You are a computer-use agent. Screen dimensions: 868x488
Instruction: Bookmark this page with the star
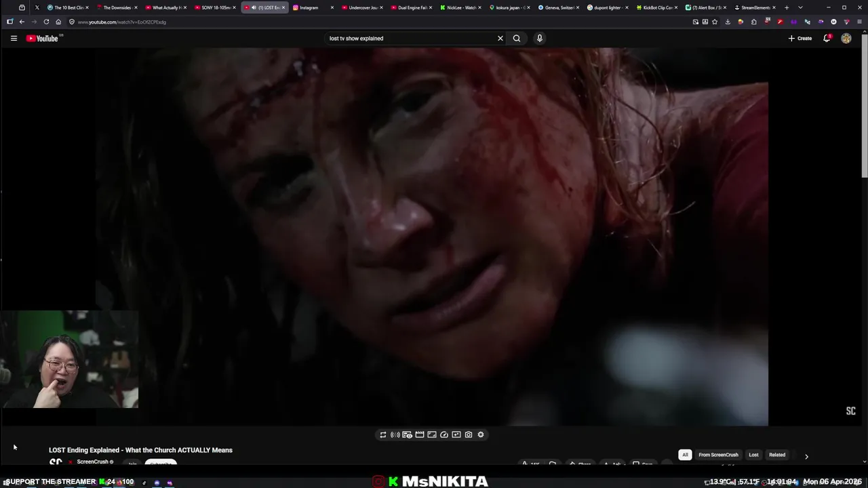tap(715, 22)
